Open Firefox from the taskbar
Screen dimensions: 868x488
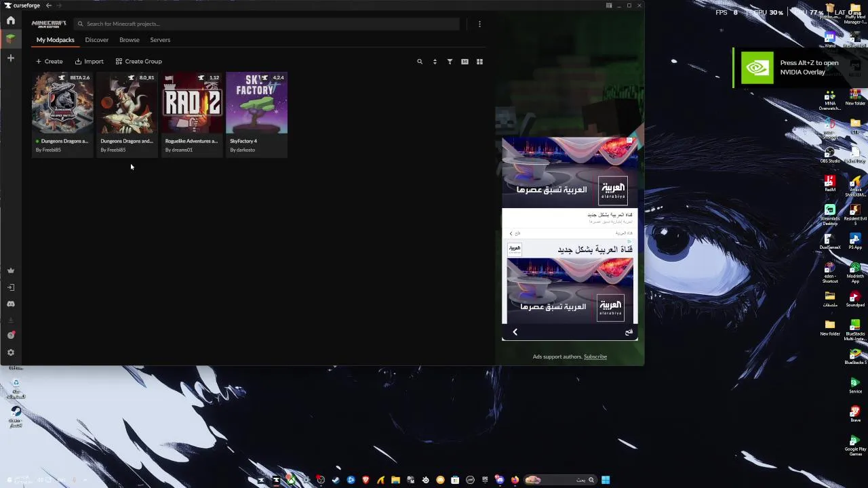[x=515, y=480]
